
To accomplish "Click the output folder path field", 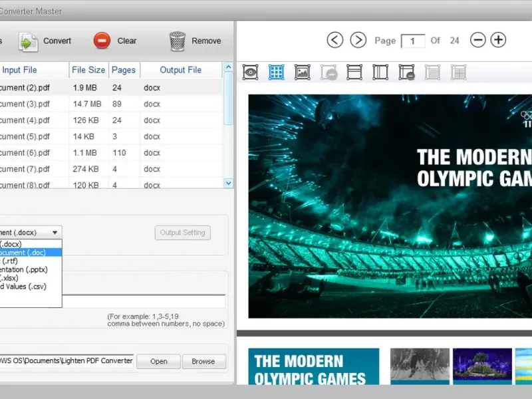I will (x=66, y=361).
